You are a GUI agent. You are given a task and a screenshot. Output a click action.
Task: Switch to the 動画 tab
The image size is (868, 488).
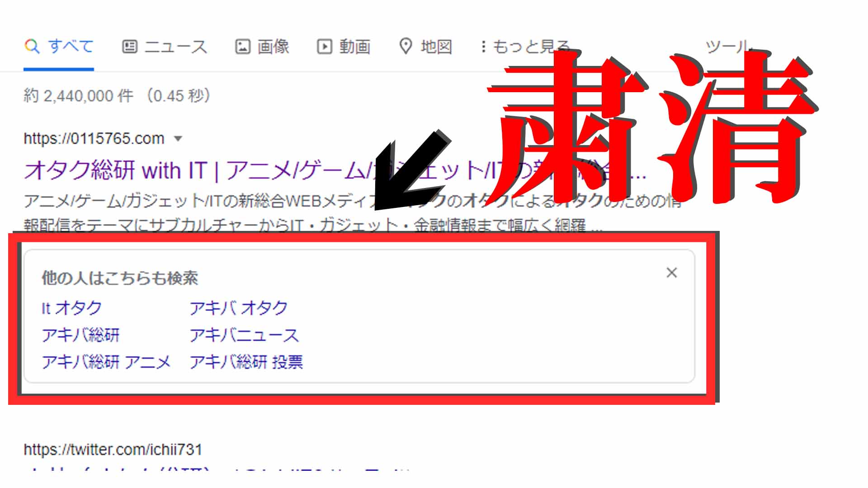tap(344, 47)
